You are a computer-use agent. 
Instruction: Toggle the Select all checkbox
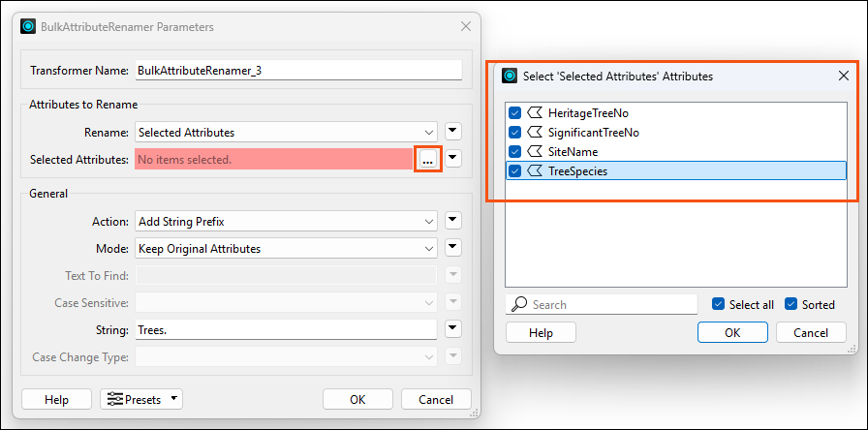719,304
